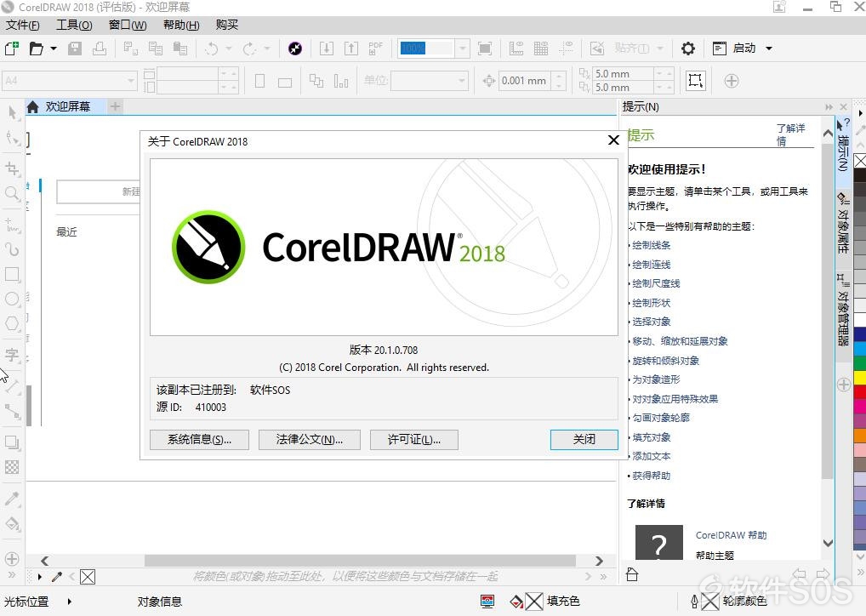The width and height of the screenshot is (866, 616).
Task: Open the CorelDRAW 帮助 link
Action: click(732, 535)
